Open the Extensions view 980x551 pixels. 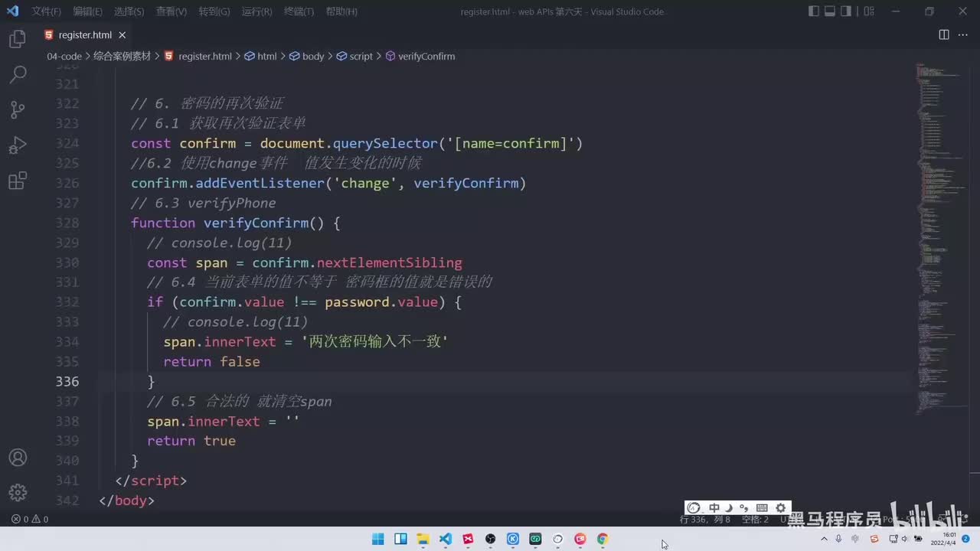coord(18,181)
